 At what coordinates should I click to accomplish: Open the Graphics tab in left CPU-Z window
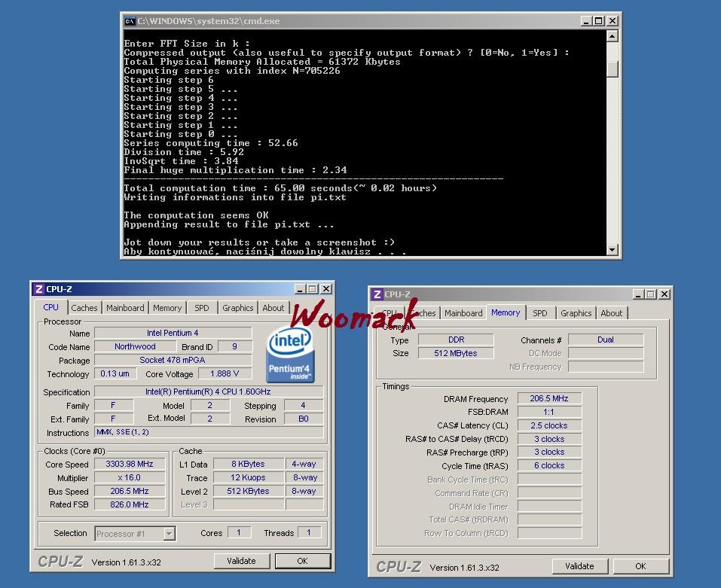[x=238, y=308]
